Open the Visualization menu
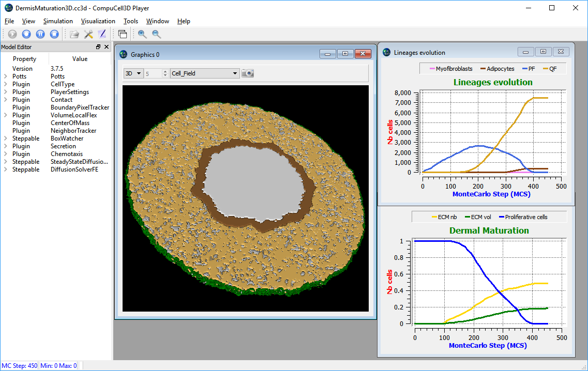588x371 pixels. click(98, 21)
